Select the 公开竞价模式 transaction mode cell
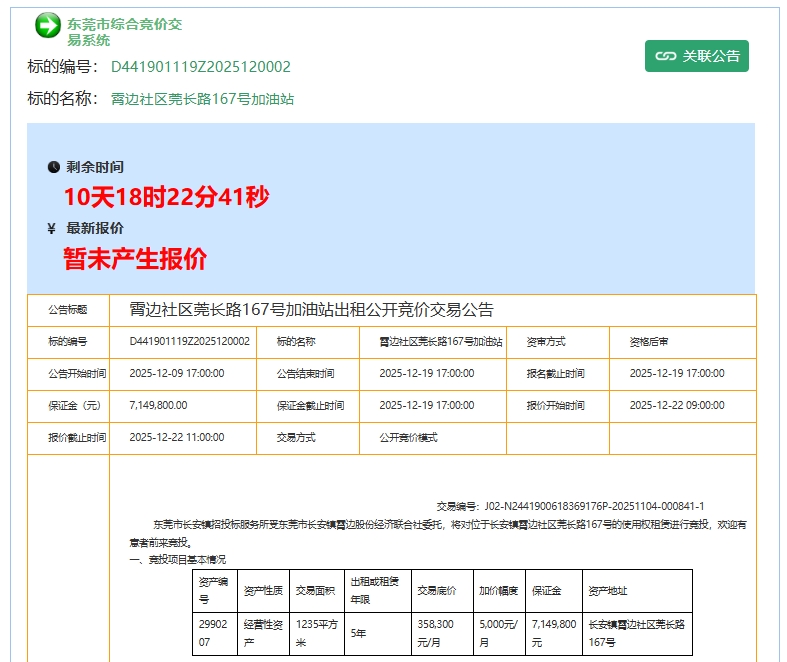Viewport: 787px width, 662px height. (x=408, y=437)
